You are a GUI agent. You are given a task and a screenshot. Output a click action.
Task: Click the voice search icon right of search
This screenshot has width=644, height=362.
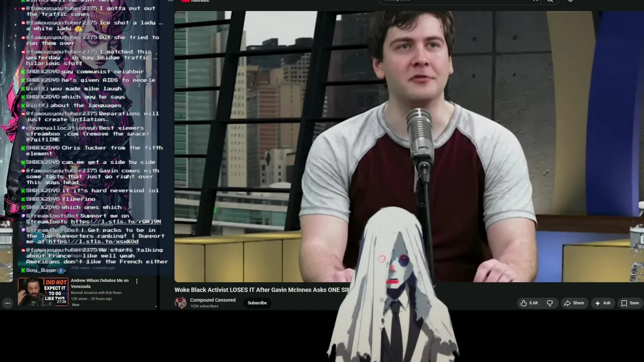point(570,1)
